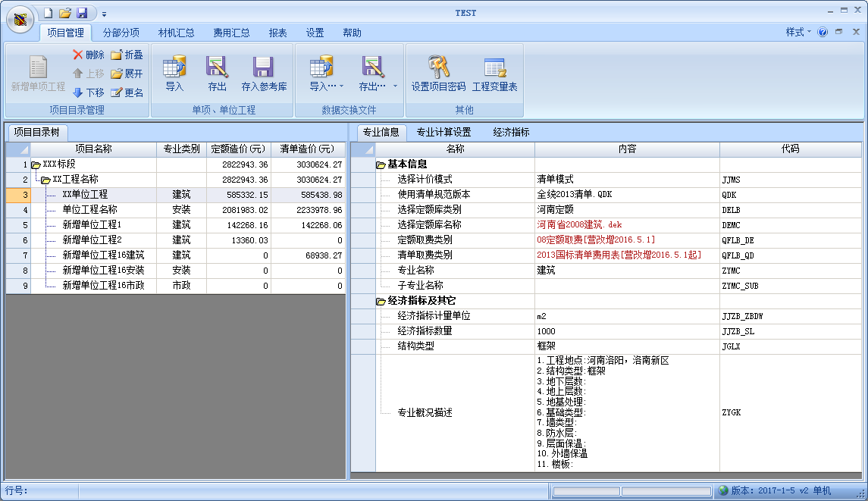
Task: Select 项目目录树 panel tab
Action: (x=36, y=133)
